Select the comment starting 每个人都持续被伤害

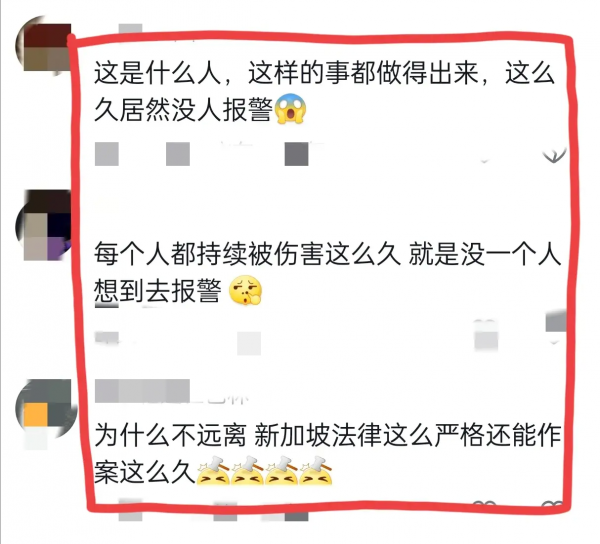[327, 272]
